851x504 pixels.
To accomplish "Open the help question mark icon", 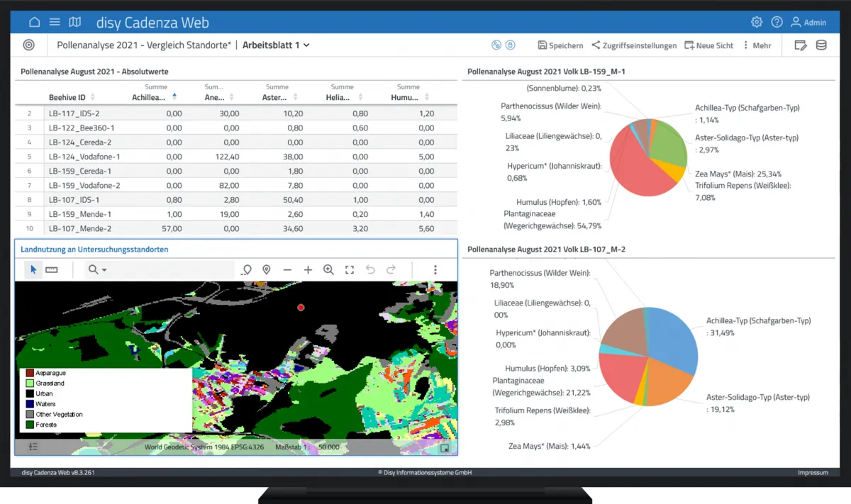I will point(777,22).
